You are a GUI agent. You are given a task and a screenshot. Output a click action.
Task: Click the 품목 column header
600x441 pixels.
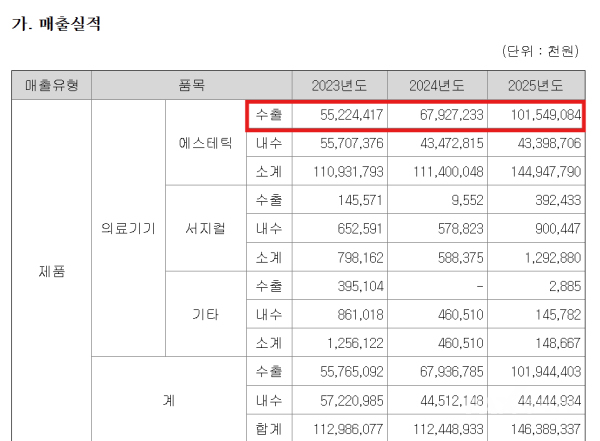pos(192,85)
